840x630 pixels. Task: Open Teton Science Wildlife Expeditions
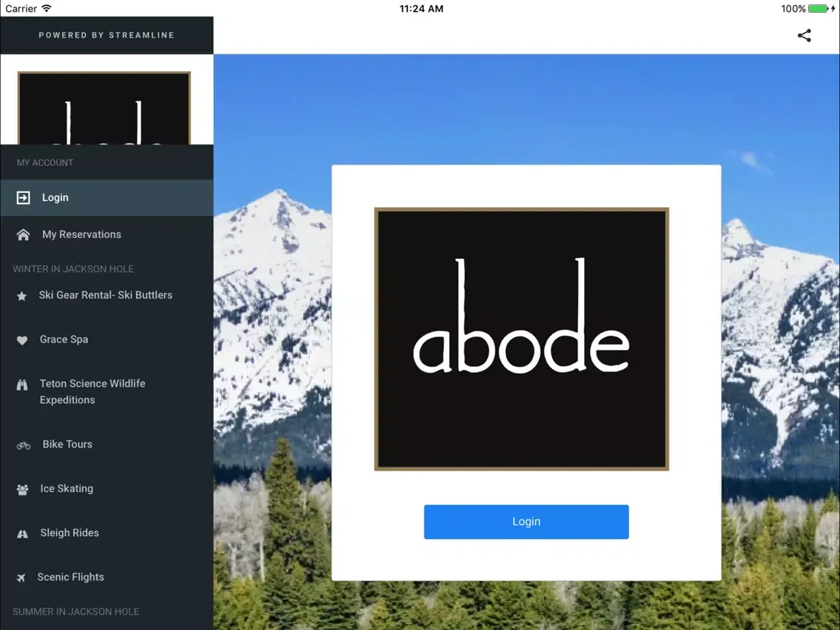(106, 392)
